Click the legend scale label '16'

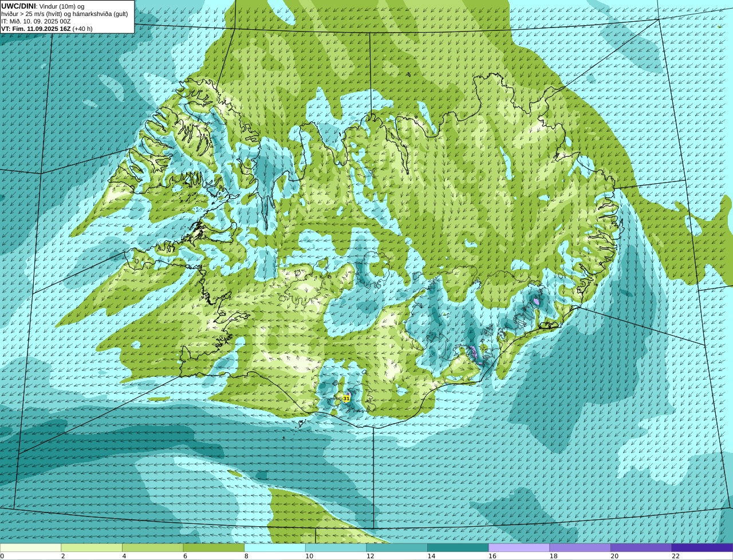[492, 556]
